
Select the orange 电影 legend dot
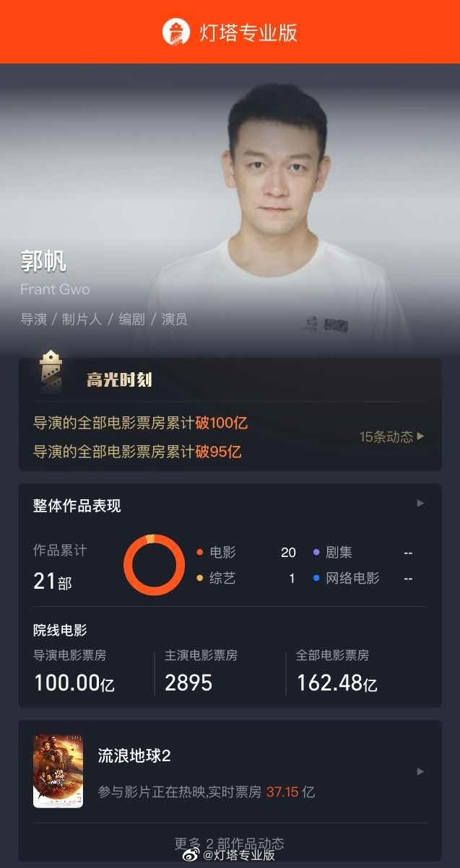199,553
